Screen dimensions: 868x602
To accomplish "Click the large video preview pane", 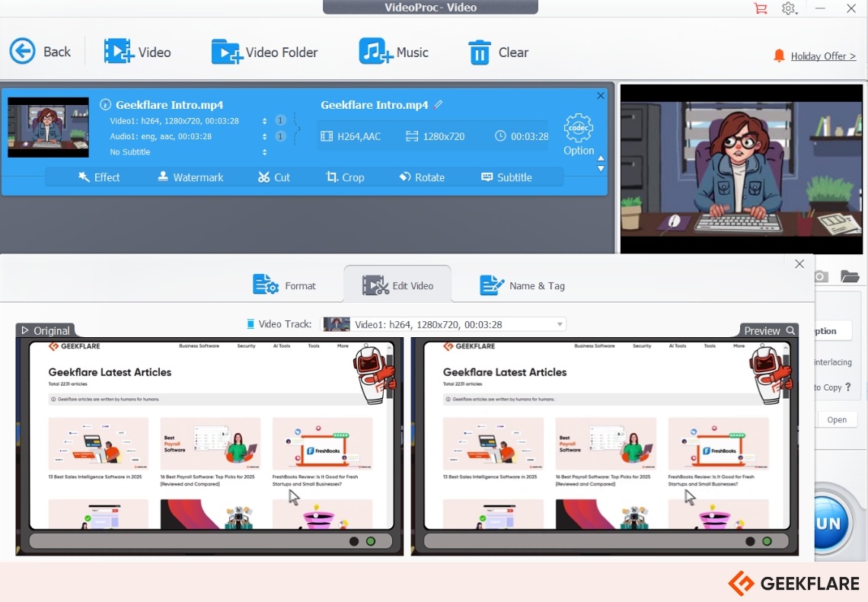I will [742, 169].
